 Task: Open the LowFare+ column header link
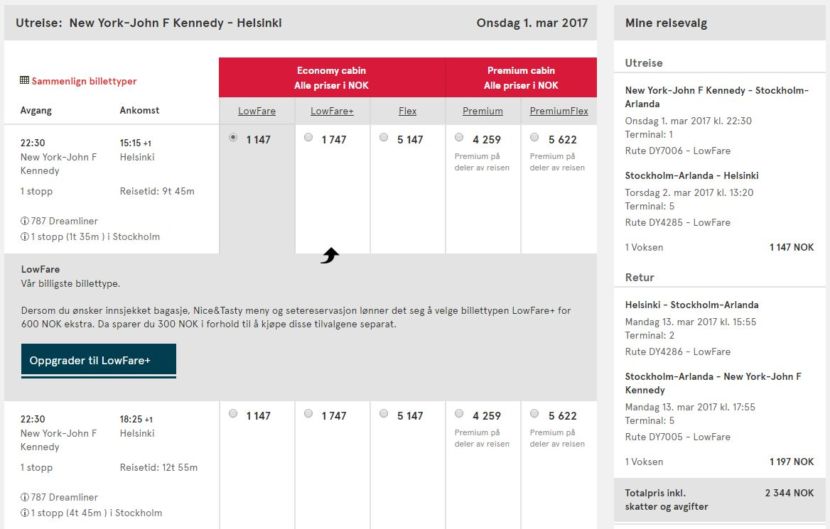coord(332,111)
